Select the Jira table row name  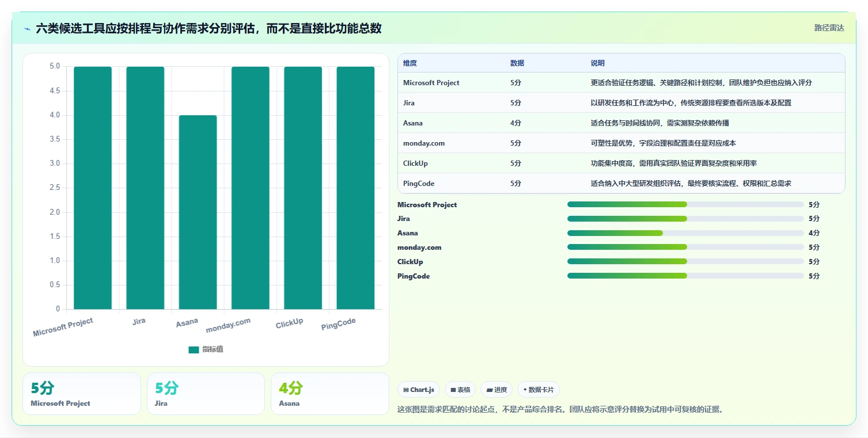(409, 103)
